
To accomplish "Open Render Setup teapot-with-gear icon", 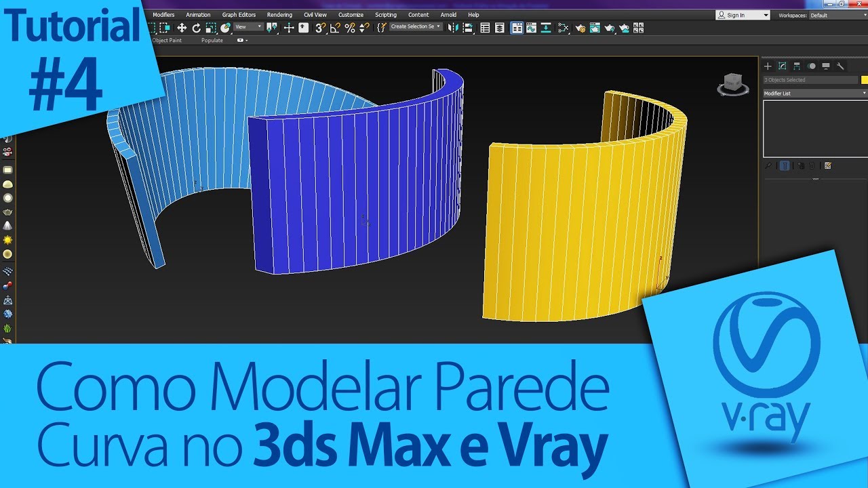I will [580, 28].
